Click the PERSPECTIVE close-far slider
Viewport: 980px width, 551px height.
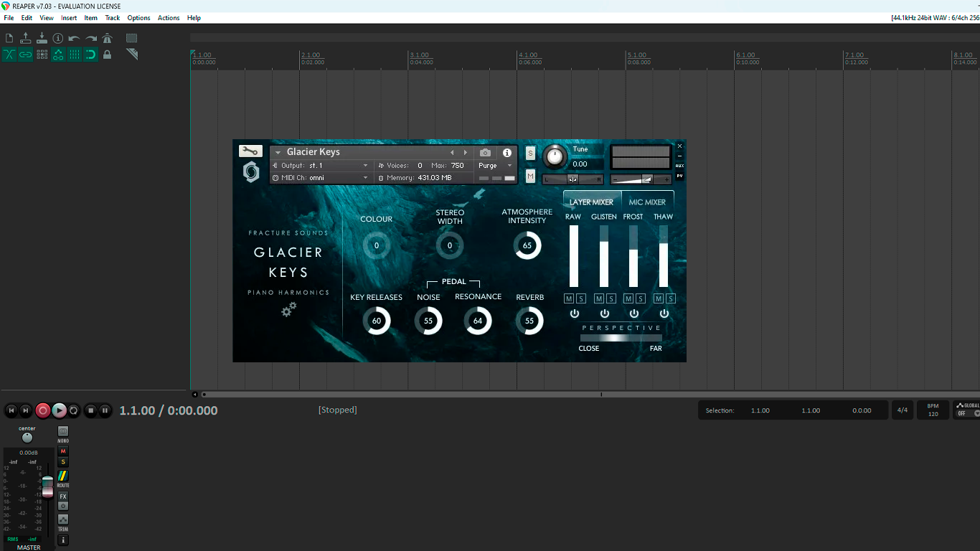pos(621,338)
